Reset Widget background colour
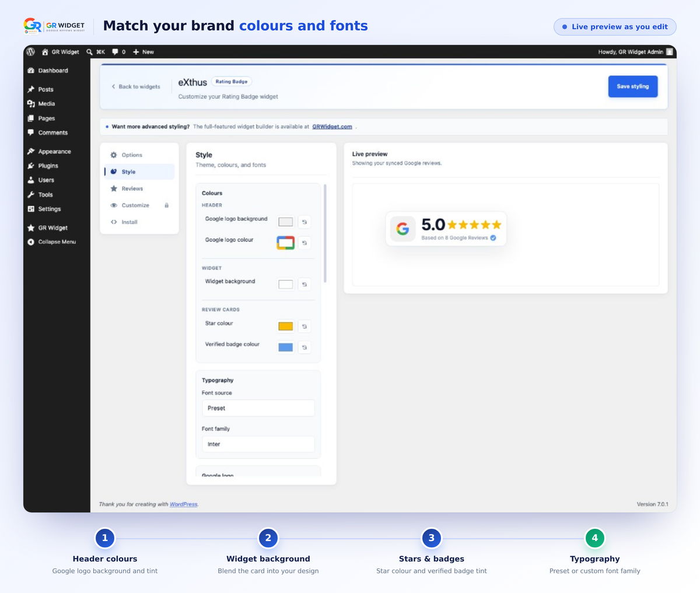The image size is (700, 593). click(304, 284)
